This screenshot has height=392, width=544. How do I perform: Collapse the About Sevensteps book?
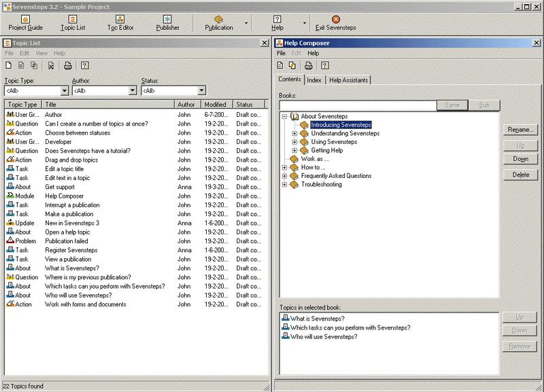click(x=284, y=116)
